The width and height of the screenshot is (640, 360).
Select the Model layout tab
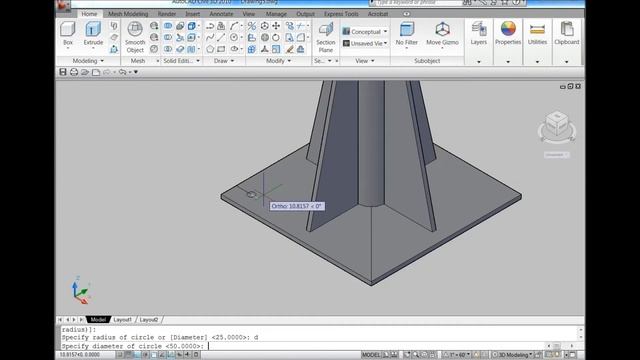(x=98, y=320)
